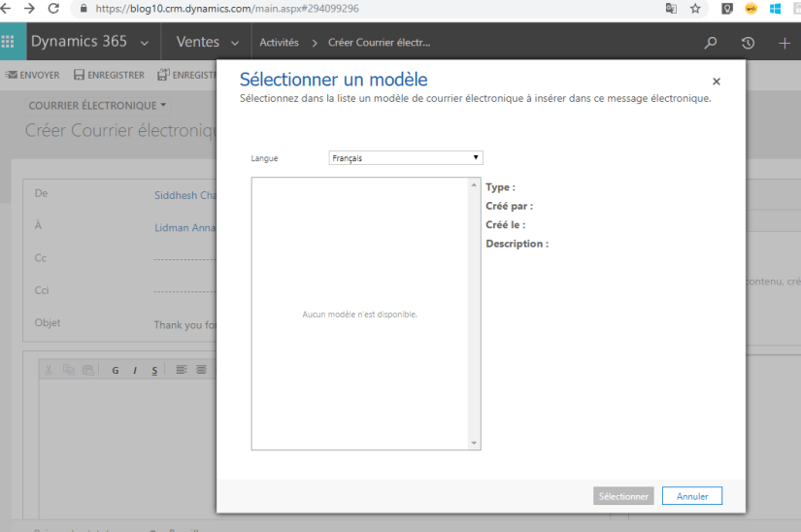Click the search magnifier icon in navbar

(711, 43)
